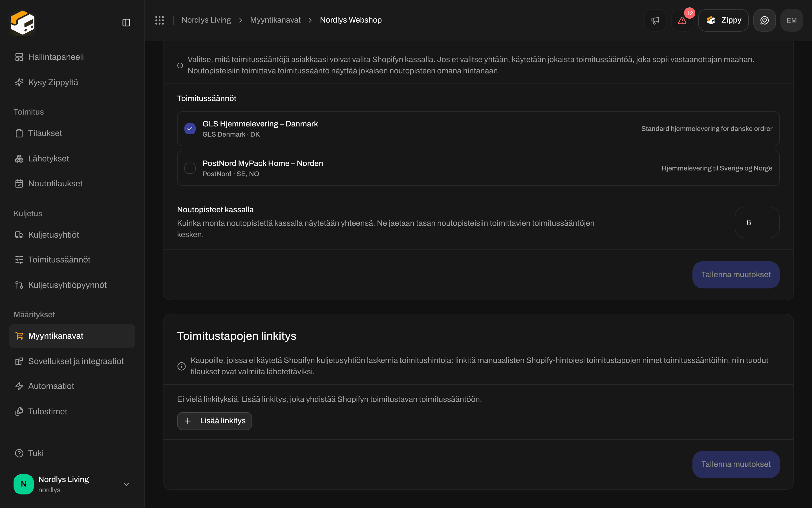812x508 pixels.
Task: Click the Toimitussäännöt section heading
Action: [207, 98]
